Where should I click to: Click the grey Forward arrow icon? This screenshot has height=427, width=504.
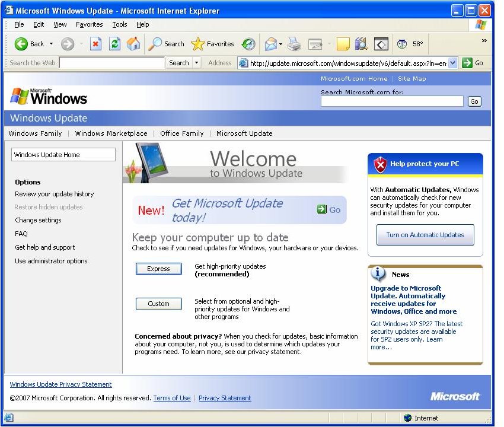(x=68, y=44)
